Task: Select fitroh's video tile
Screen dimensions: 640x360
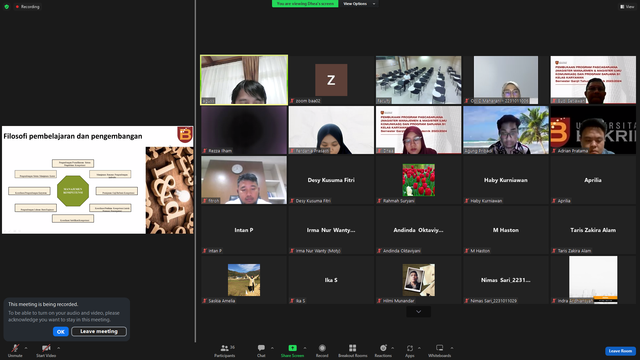Action: tap(244, 180)
